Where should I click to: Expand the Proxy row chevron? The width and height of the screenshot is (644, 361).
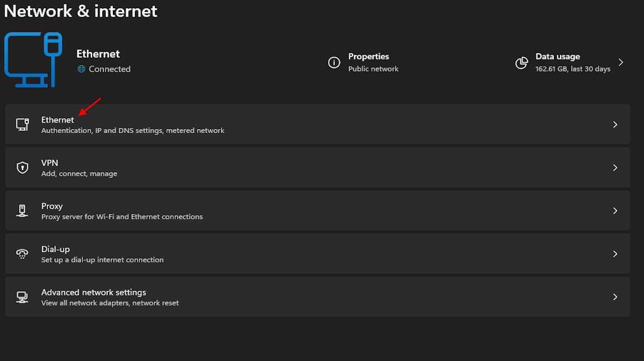(615, 210)
